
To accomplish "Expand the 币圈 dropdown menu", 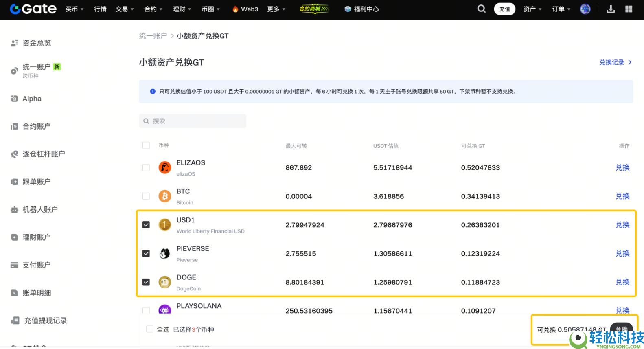I will coord(210,9).
